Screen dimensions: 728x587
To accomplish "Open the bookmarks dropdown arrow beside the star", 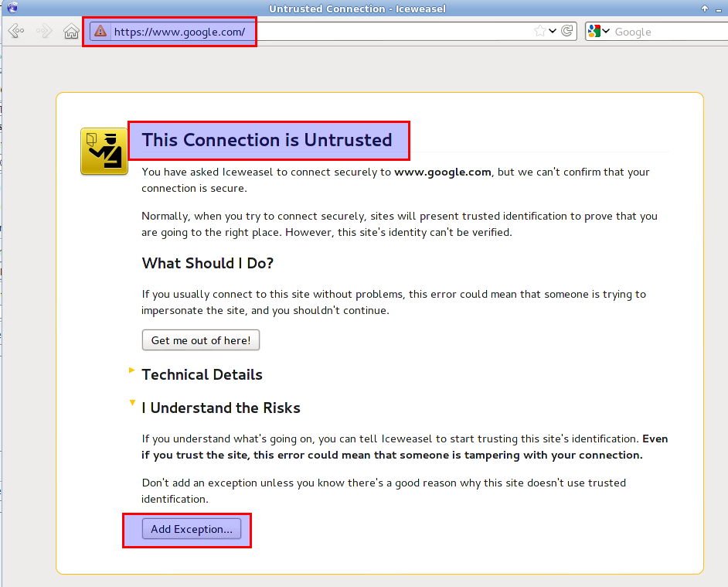I will (553, 31).
